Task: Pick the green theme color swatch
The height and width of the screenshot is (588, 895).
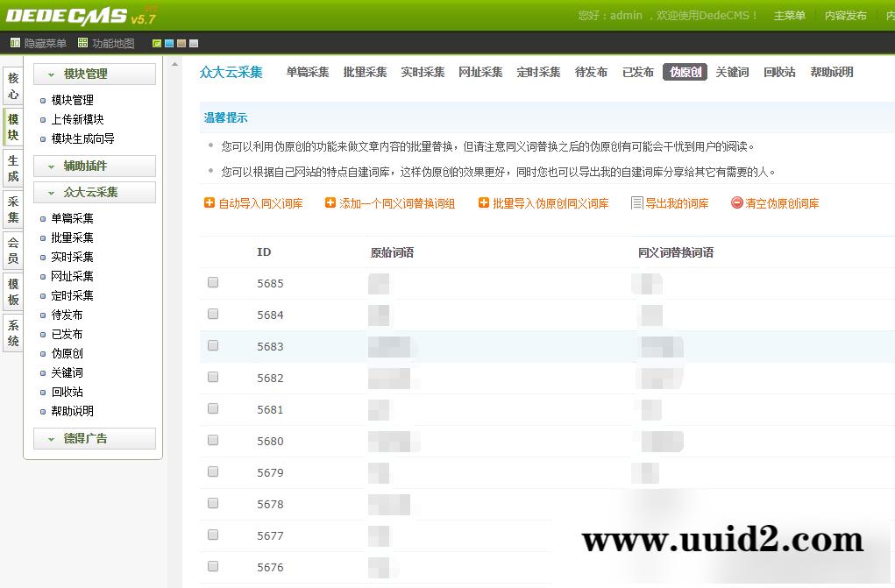Action: click(x=157, y=42)
